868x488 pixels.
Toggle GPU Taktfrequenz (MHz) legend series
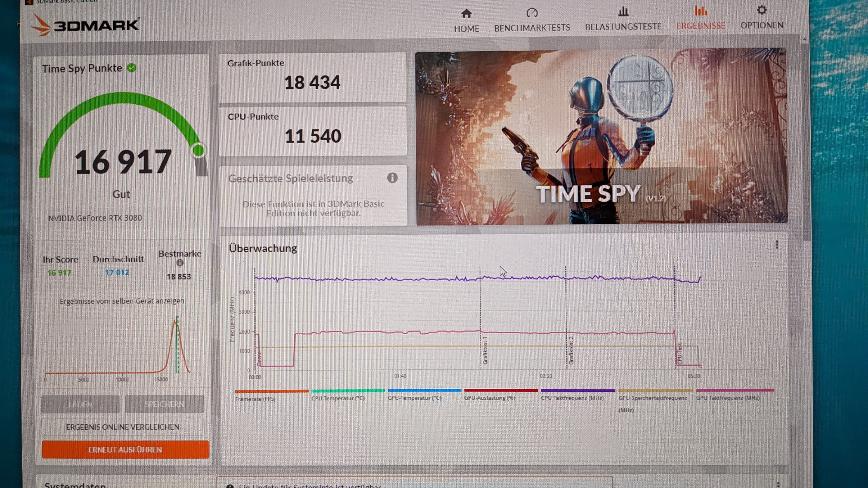click(727, 398)
